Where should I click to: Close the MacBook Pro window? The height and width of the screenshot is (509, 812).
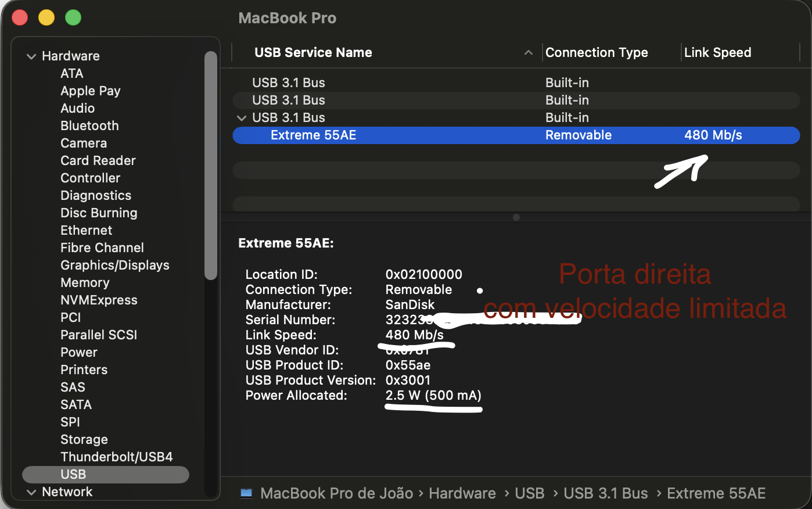click(x=20, y=17)
